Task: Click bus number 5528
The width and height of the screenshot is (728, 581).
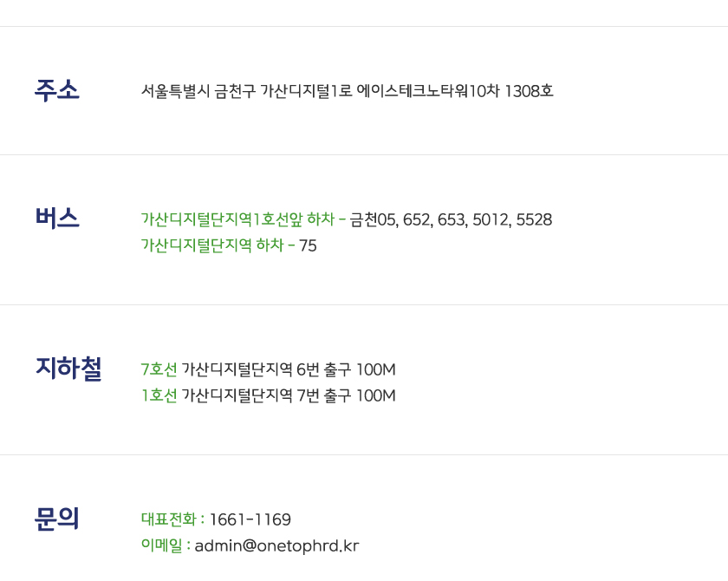Action: [x=534, y=219]
